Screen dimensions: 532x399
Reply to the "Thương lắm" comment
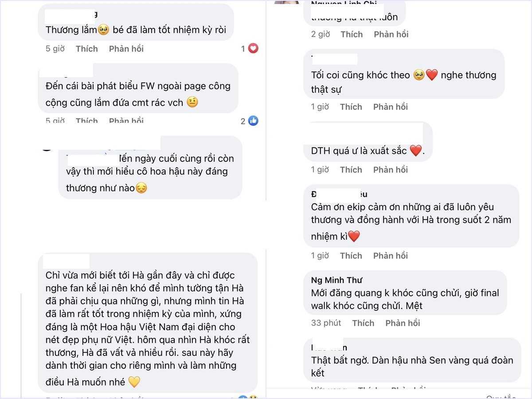(x=126, y=49)
